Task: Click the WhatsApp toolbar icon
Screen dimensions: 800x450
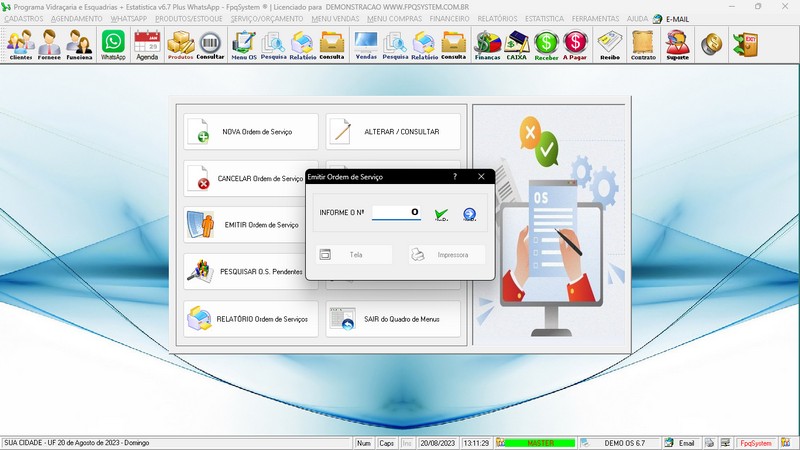Action: pos(113,44)
